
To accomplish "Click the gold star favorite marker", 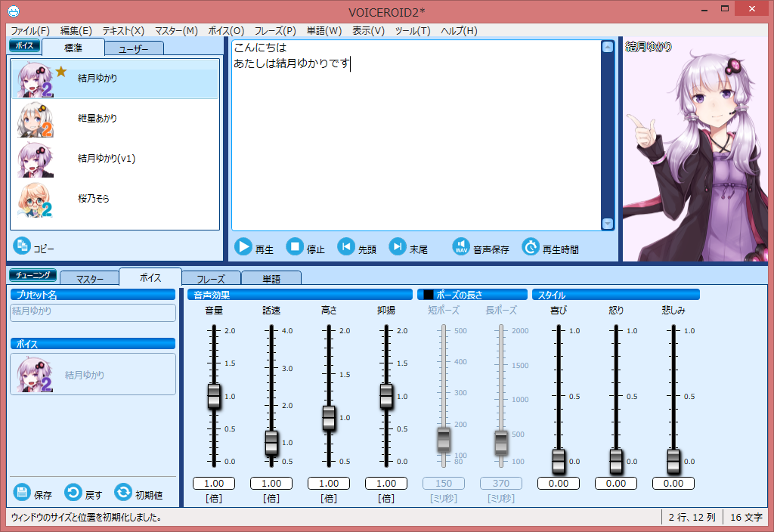I will tap(60, 72).
